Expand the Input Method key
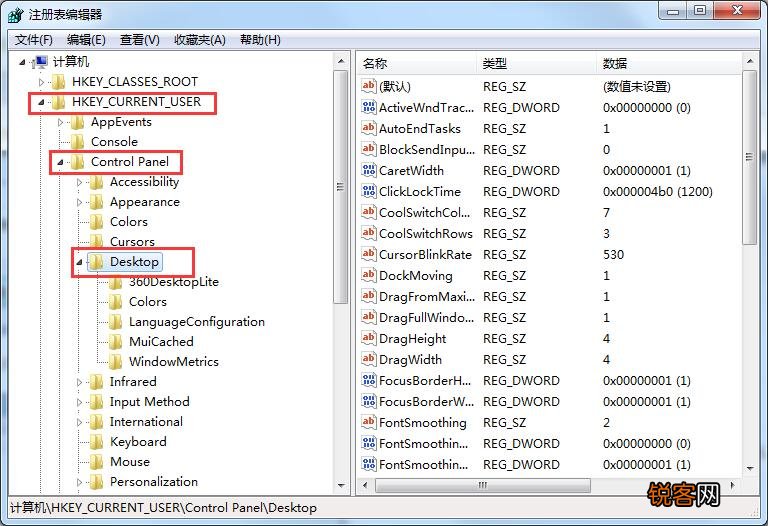 (x=79, y=402)
